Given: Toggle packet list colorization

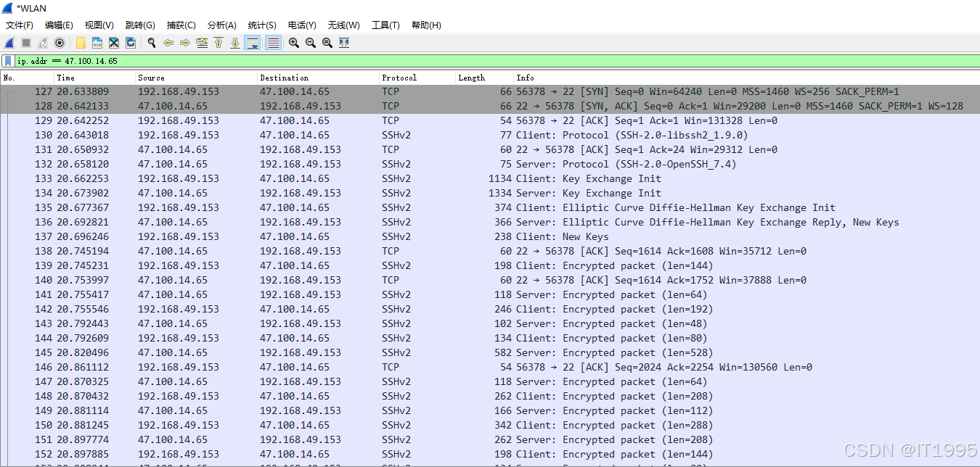Looking at the screenshot, I should point(272,43).
